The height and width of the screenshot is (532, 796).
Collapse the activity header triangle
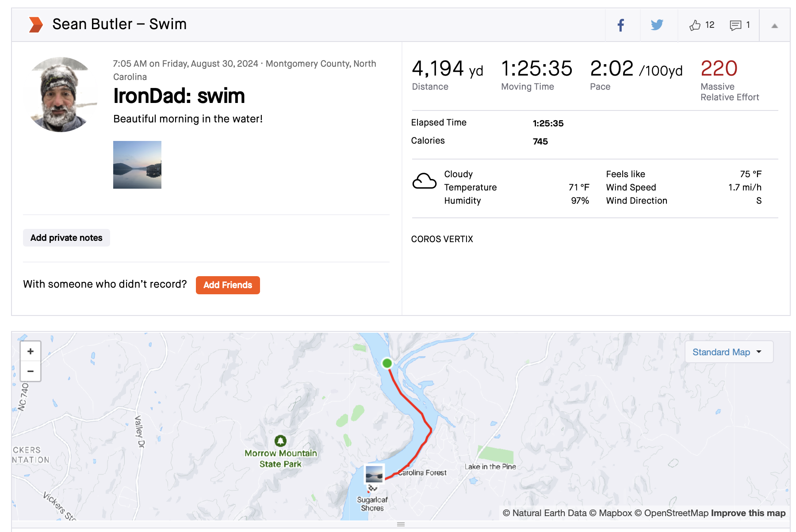[x=774, y=26]
